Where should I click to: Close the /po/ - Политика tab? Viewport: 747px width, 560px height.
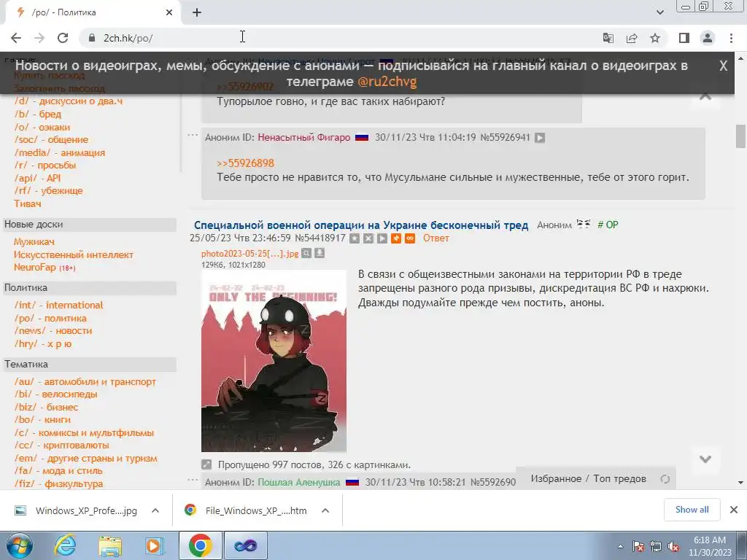click(x=169, y=13)
